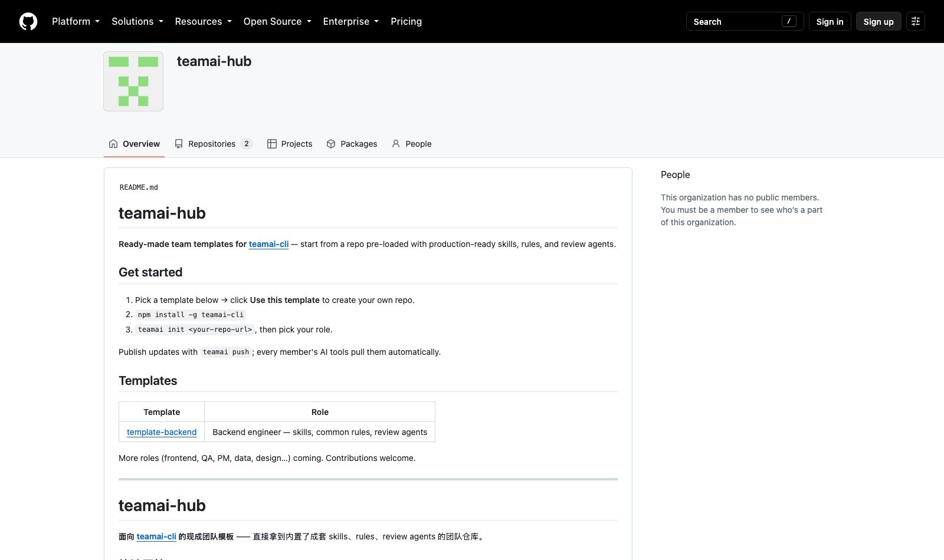Image resolution: width=944 pixels, height=560 pixels.
Task: Expand the Solutions menu
Action: [137, 21]
